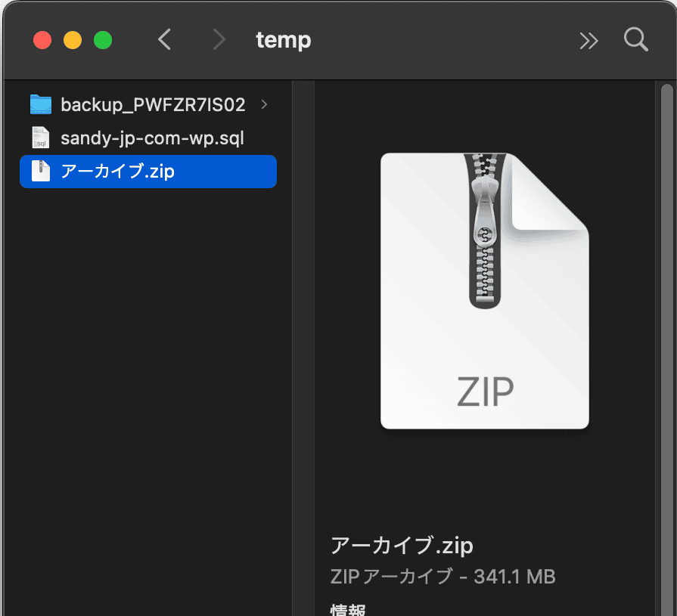
Task: Expand the backup_PWFZR7IS02 folder chevron
Action: click(264, 105)
